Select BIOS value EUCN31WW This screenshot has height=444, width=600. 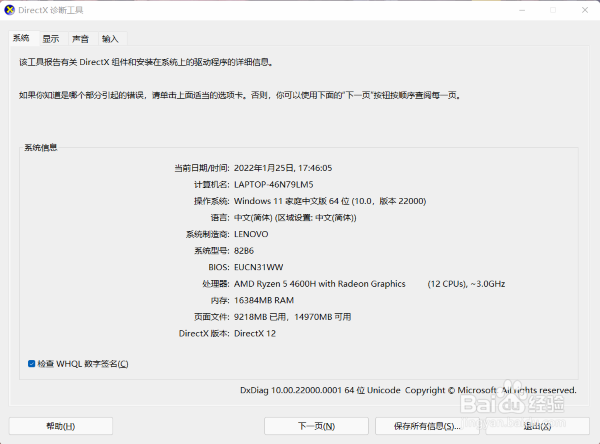pyautogui.click(x=259, y=267)
